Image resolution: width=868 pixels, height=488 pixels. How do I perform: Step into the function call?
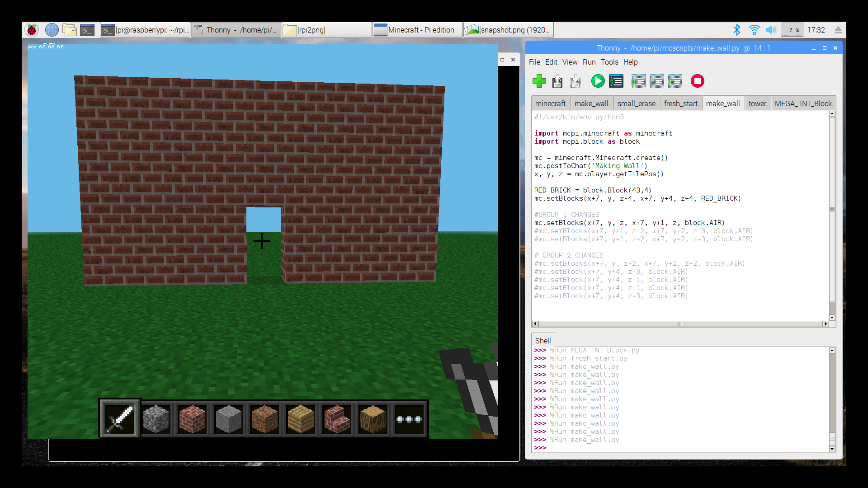pos(656,81)
